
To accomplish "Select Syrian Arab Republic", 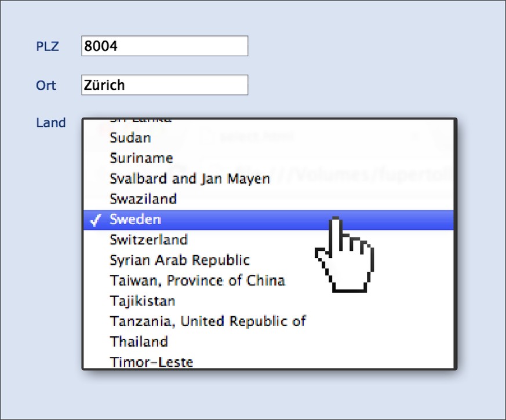I will click(268, 260).
